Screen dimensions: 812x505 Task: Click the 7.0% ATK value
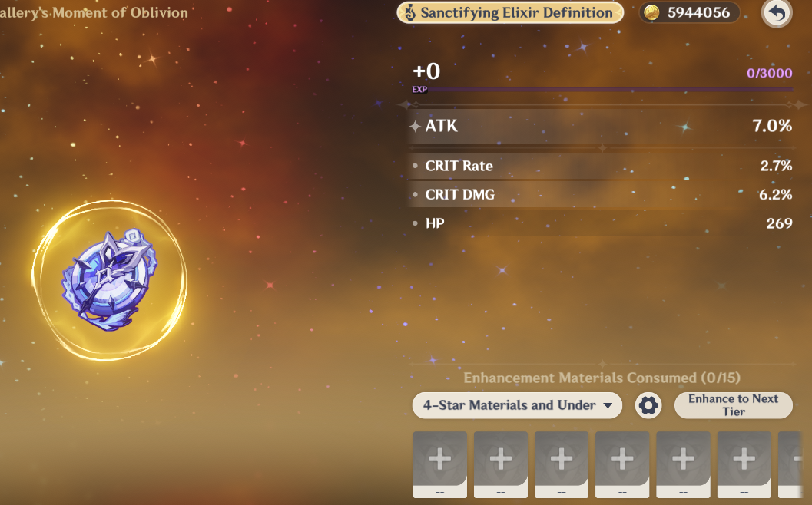coord(772,126)
